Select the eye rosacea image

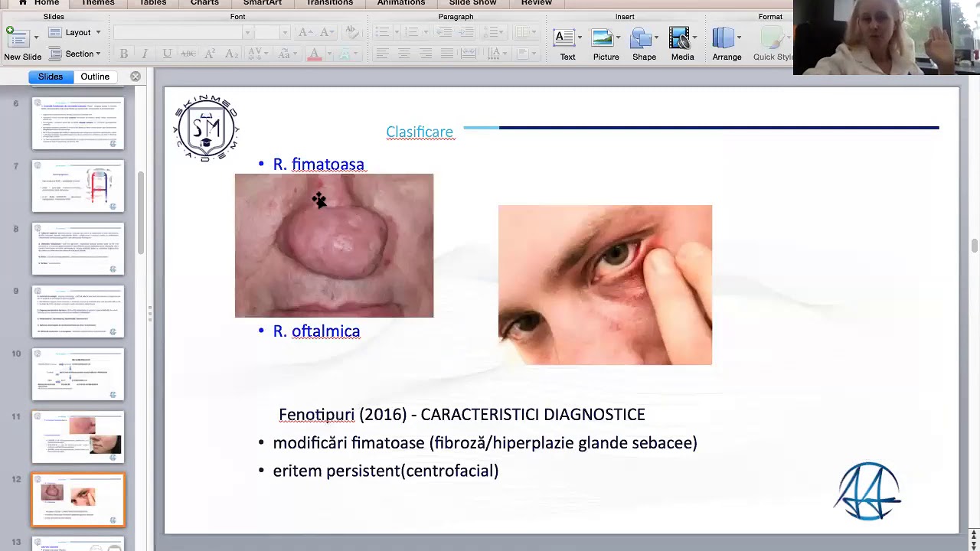point(605,285)
